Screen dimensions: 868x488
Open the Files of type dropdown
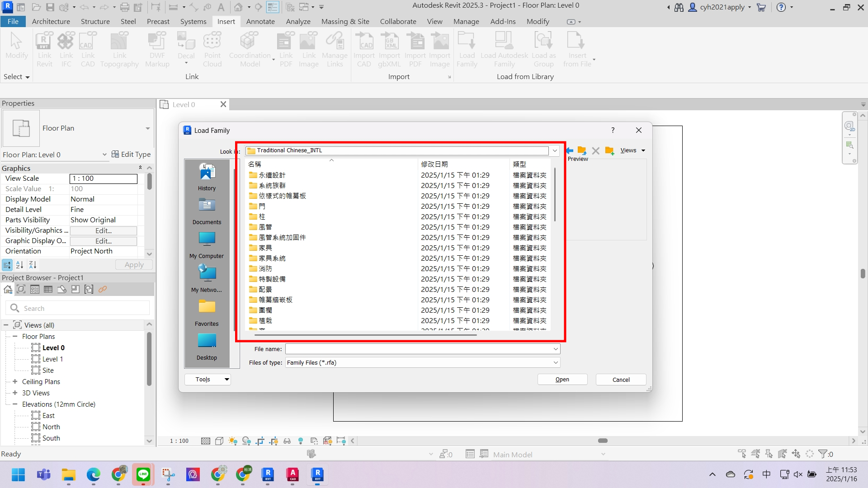556,362
